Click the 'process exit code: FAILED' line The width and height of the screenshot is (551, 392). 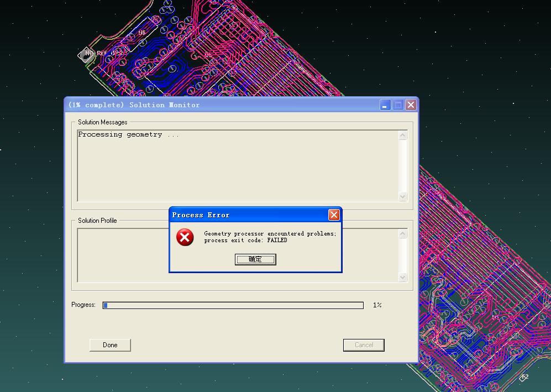point(245,241)
